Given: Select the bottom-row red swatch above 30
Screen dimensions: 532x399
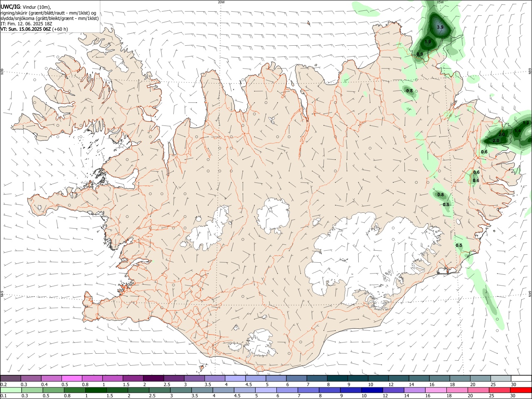Looking at the screenshot, I should coord(521,390).
